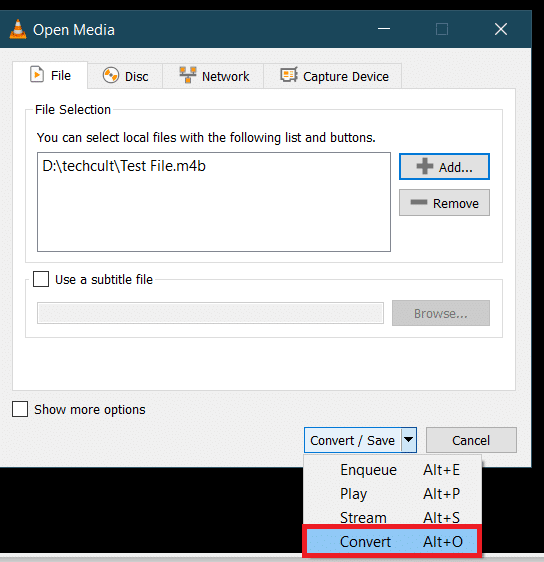The image size is (544, 562).
Task: Click the disabled Browse... button
Action: coord(441,313)
